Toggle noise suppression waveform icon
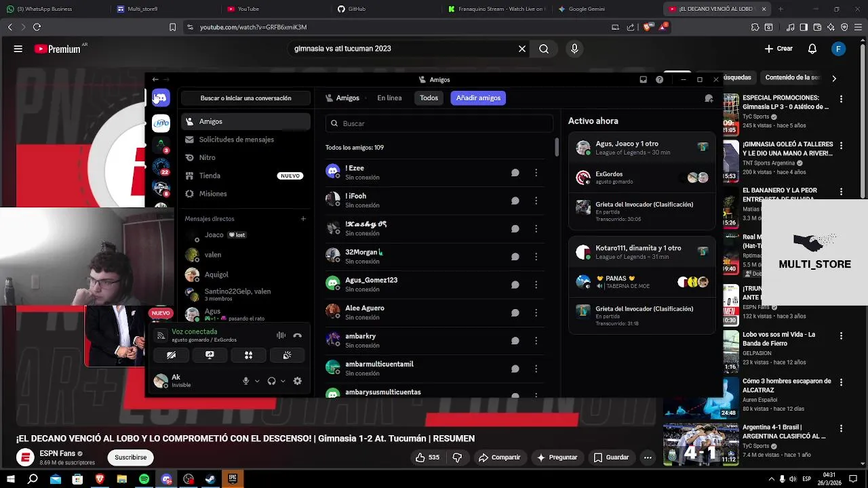Screen dimensions: 868x488 pos(281,335)
